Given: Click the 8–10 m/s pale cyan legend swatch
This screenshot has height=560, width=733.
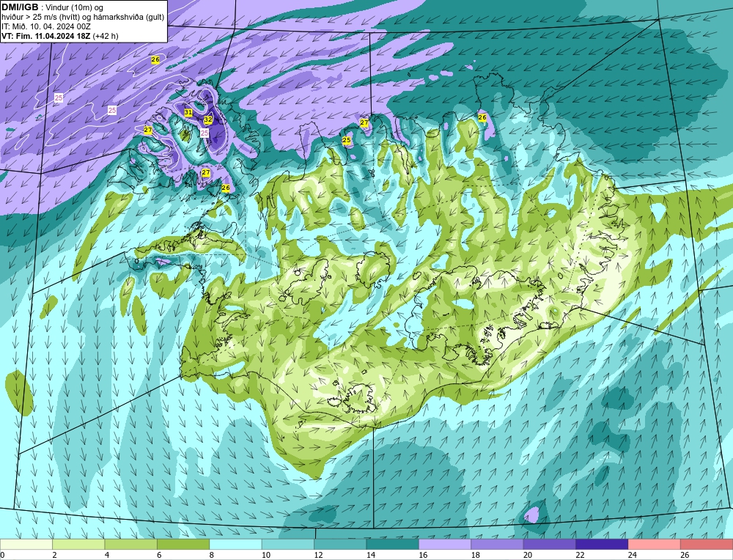Looking at the screenshot, I should coord(235,544).
